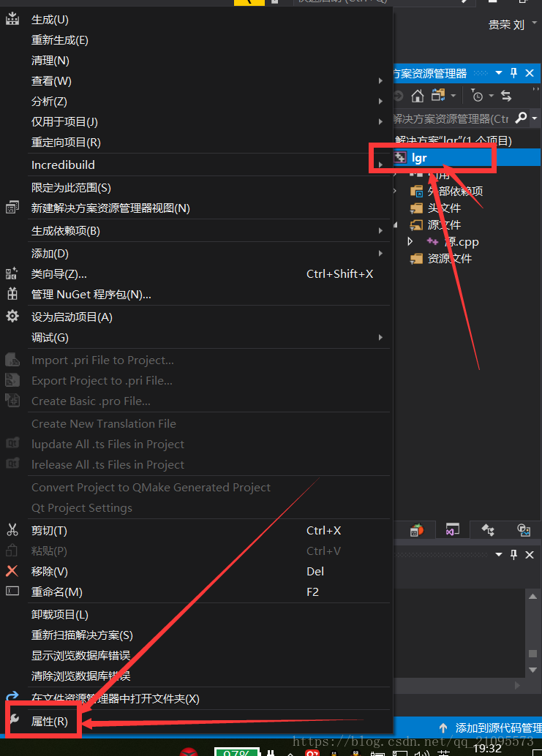Open dropdown next to switch views icon
542x756 pixels.
(453, 96)
